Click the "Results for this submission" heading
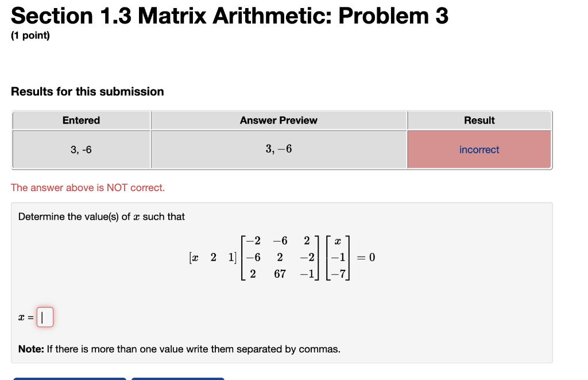 click(88, 91)
